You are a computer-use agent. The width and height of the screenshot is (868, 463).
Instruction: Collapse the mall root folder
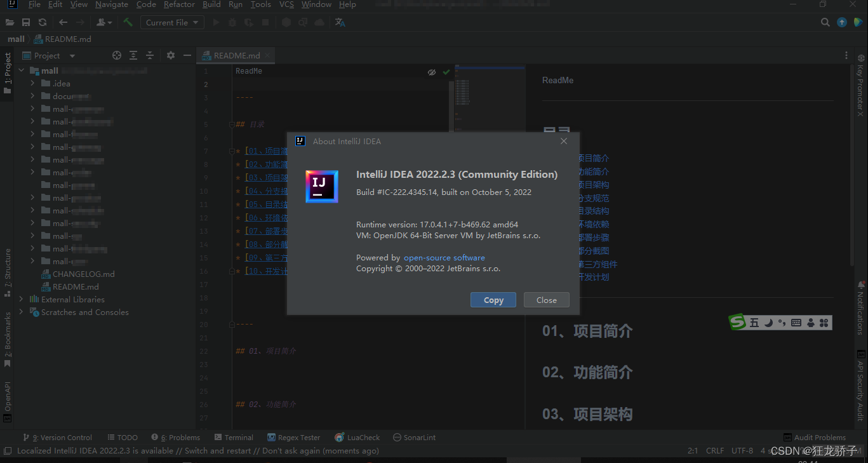click(x=22, y=70)
